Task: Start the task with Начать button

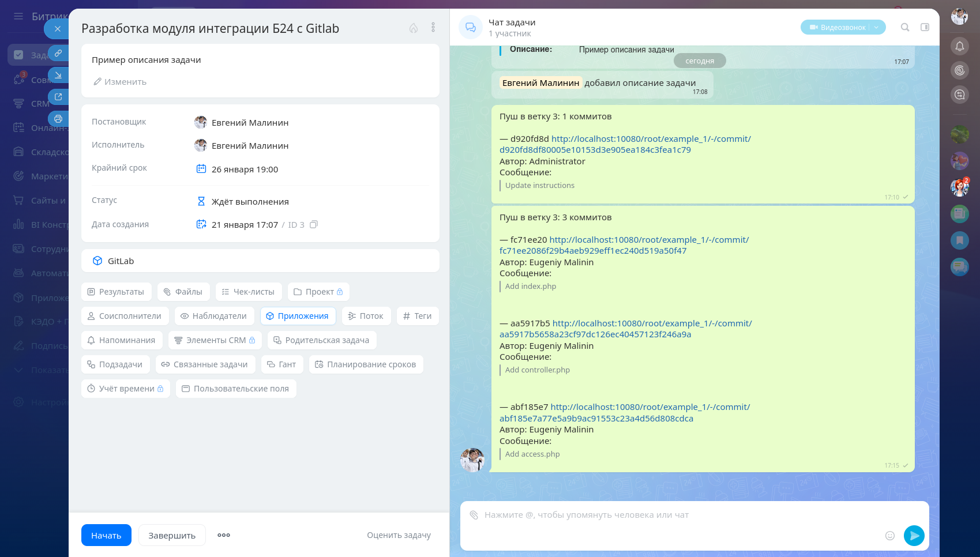Action: click(x=106, y=535)
